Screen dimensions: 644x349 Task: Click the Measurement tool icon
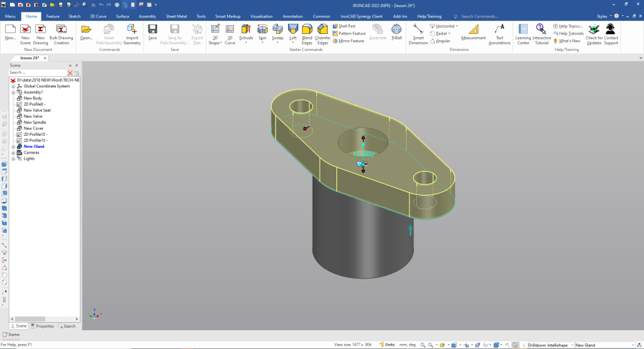[x=474, y=29]
